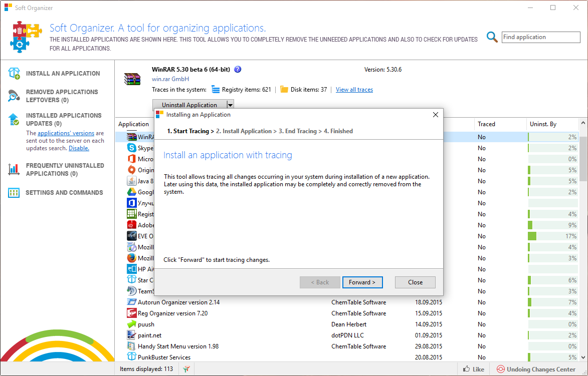Screen dimensions: 588x376
Task: Click the Autorun Organizer icon in list
Action: (x=132, y=302)
